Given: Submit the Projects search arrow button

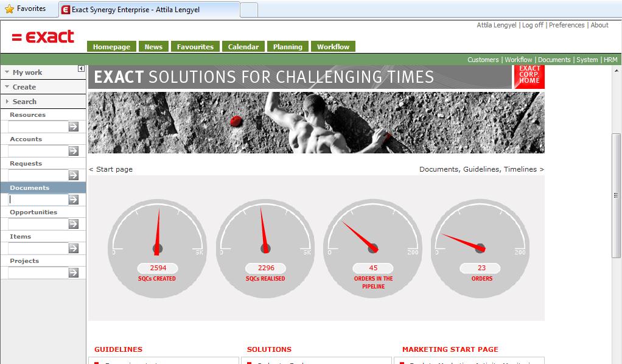Looking at the screenshot, I should [74, 273].
